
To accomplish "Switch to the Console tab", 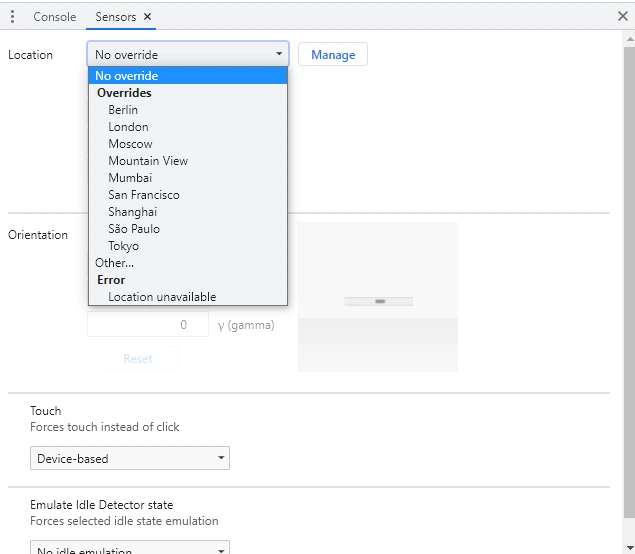I will (54, 17).
